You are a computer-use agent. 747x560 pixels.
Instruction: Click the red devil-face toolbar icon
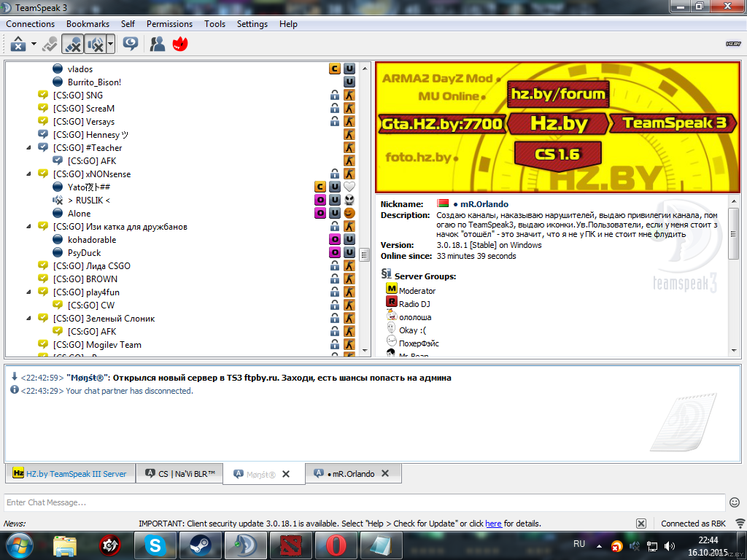(180, 44)
